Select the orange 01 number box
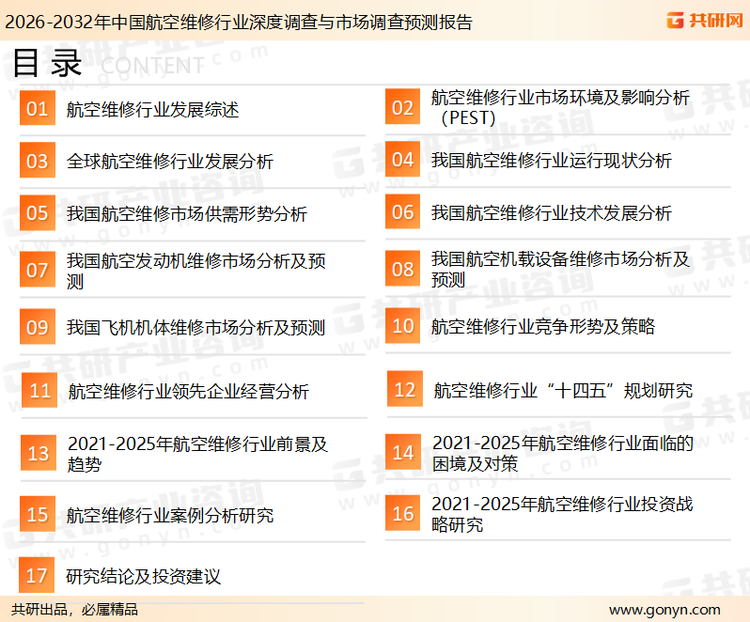 tap(37, 108)
